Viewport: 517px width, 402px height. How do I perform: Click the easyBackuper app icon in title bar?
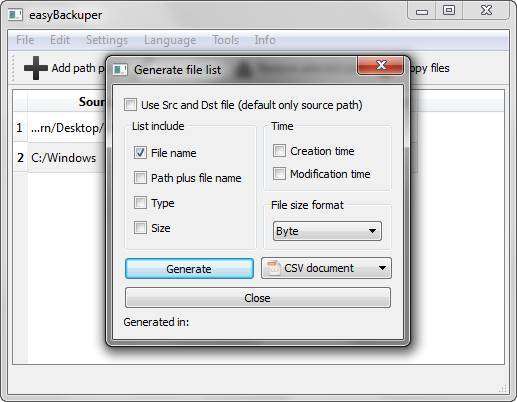click(15, 15)
